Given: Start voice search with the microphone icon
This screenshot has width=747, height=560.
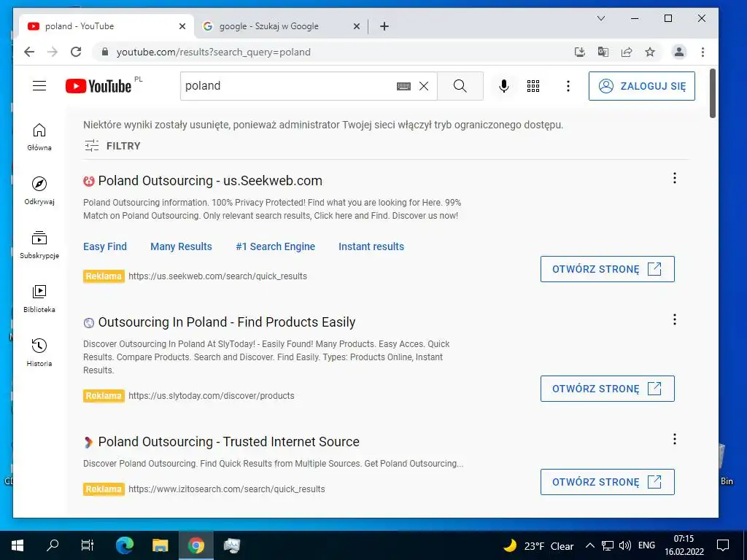Looking at the screenshot, I should point(504,86).
